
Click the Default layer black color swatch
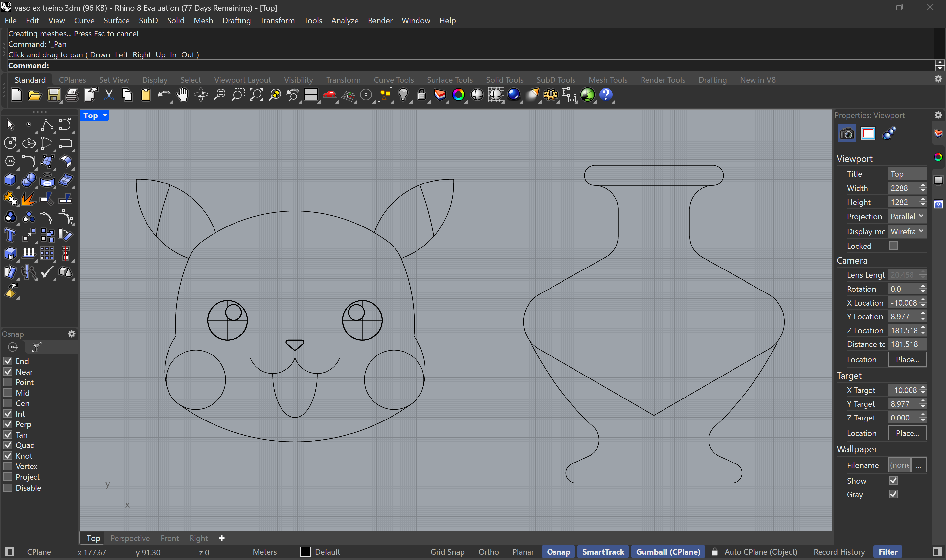coord(305,552)
